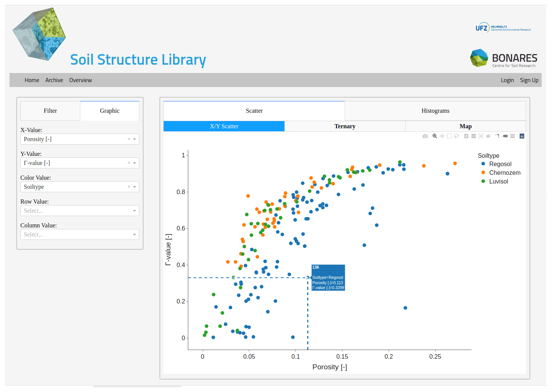Click the Zoom Out minus icon
The height and width of the screenshot is (392, 553).
click(x=473, y=136)
